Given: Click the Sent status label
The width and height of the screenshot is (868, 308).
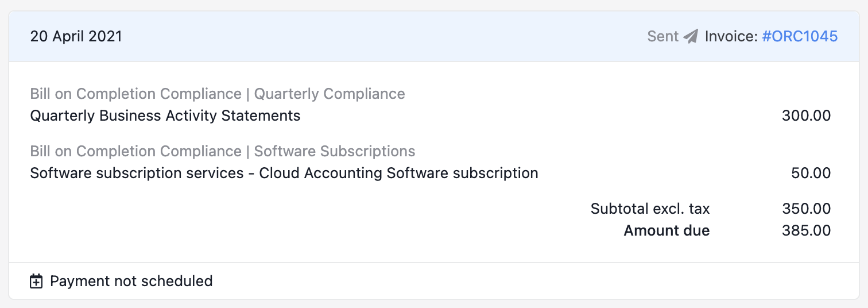Looking at the screenshot, I should pyautogui.click(x=663, y=37).
